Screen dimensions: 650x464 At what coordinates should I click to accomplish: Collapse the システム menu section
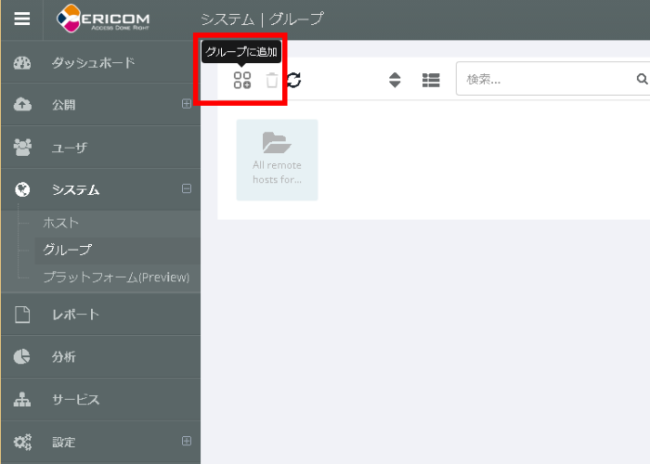(x=186, y=189)
